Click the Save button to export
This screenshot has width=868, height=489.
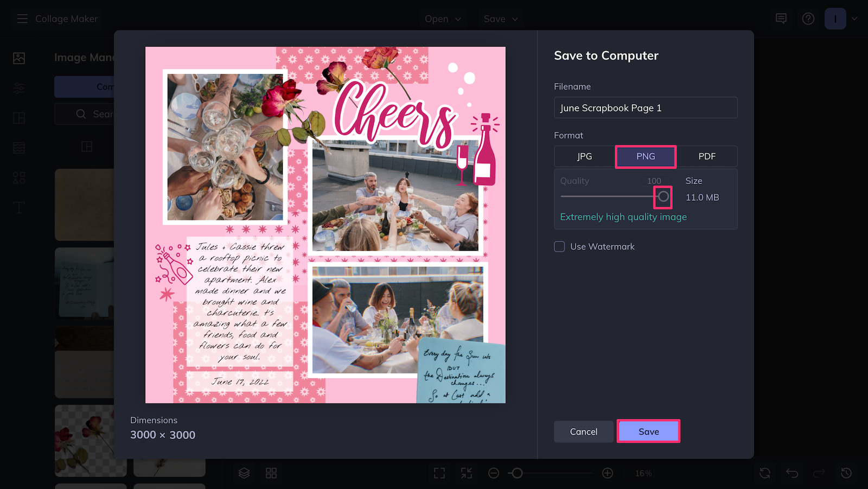tap(648, 431)
